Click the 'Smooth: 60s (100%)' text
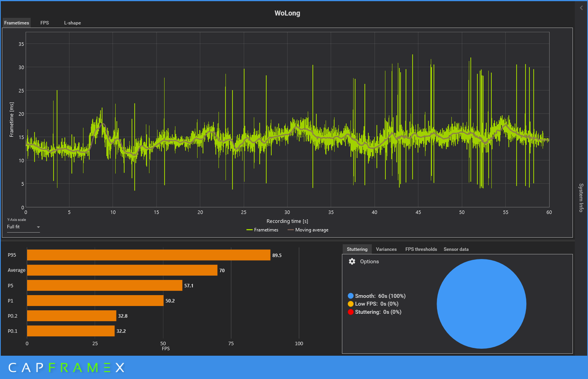588x379 pixels. click(x=380, y=296)
